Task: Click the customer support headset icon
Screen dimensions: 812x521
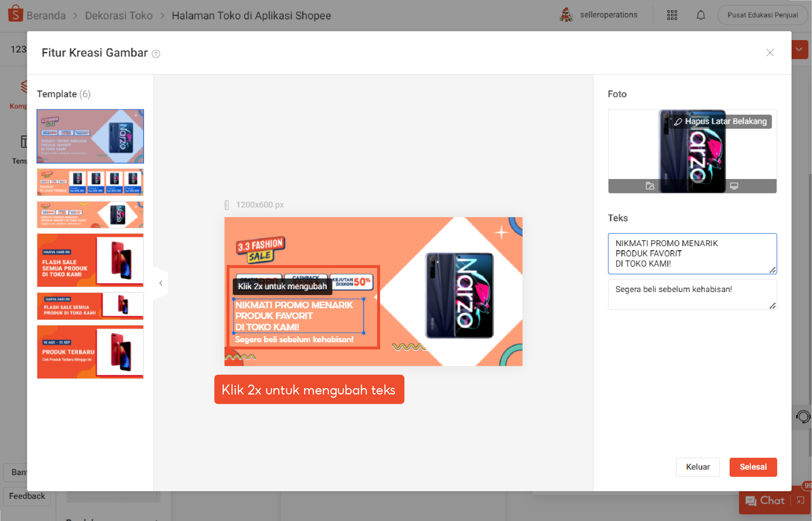Action: click(803, 417)
